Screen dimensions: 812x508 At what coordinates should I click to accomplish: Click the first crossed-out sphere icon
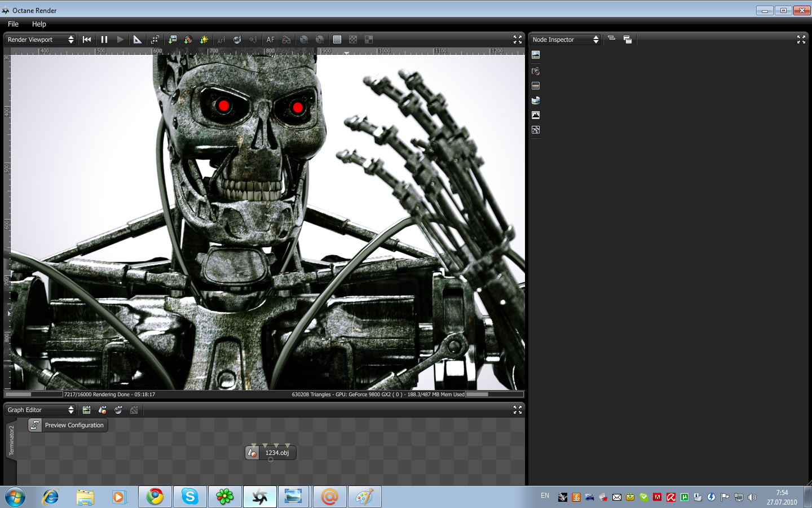[304, 40]
